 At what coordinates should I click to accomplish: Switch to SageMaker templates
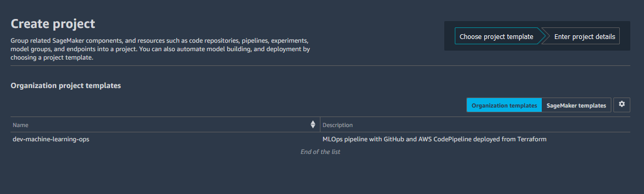576,105
